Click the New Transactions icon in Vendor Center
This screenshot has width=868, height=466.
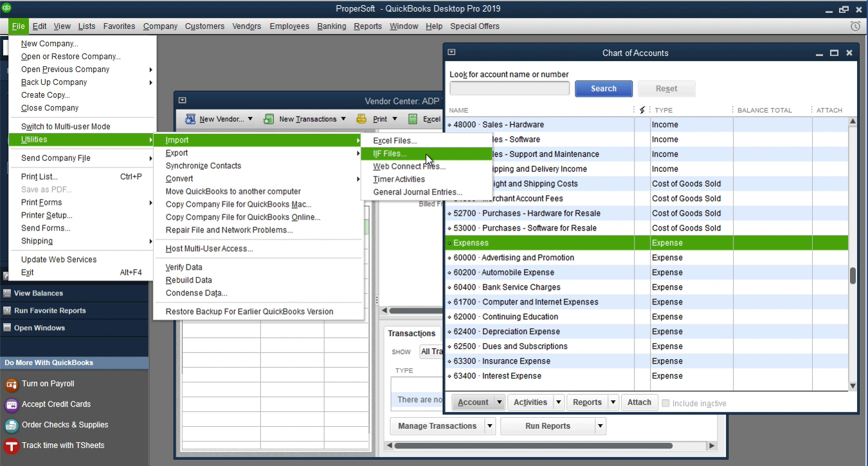(269, 119)
